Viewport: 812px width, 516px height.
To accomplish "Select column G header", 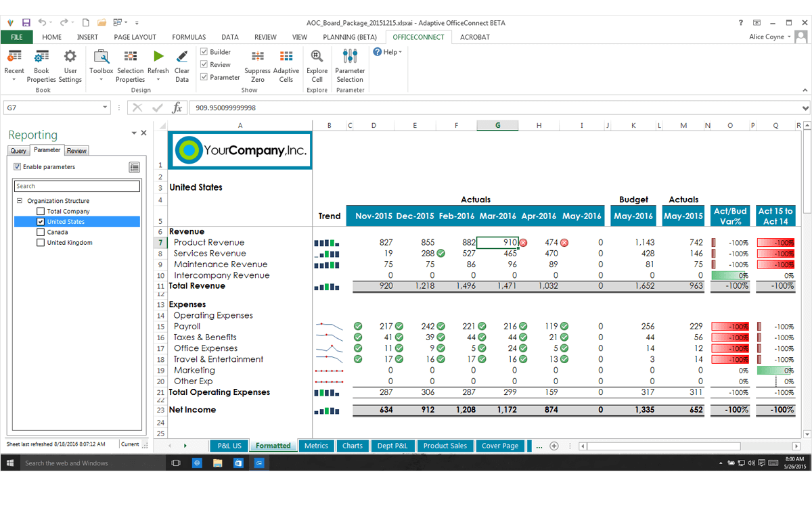I will [x=497, y=126].
